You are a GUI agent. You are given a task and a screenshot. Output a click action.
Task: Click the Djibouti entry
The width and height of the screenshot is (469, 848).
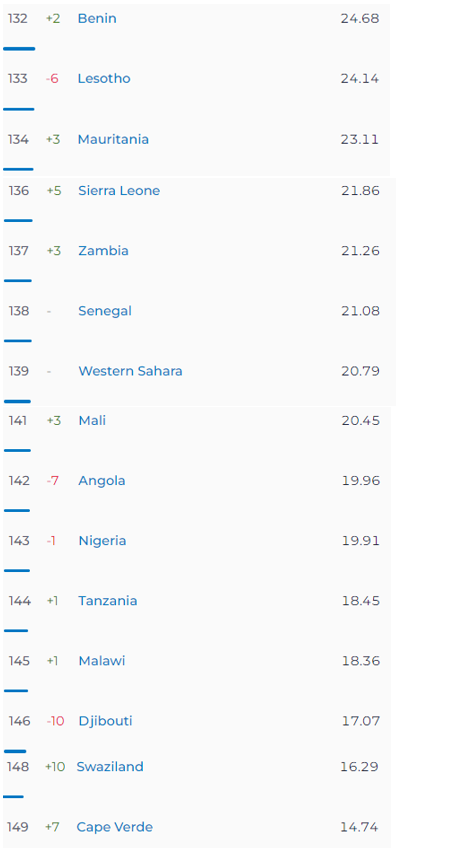105,721
